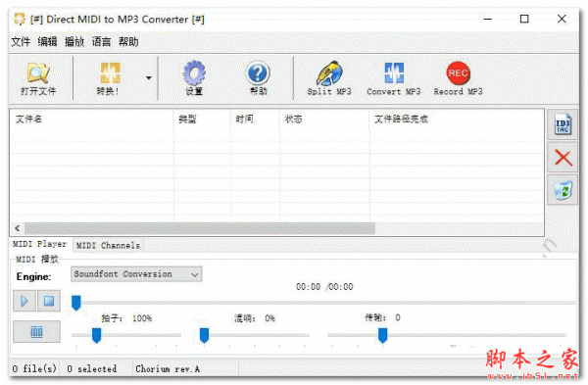Click the file list horizontal scrollbar
The image size is (588, 385).
coord(200,228)
